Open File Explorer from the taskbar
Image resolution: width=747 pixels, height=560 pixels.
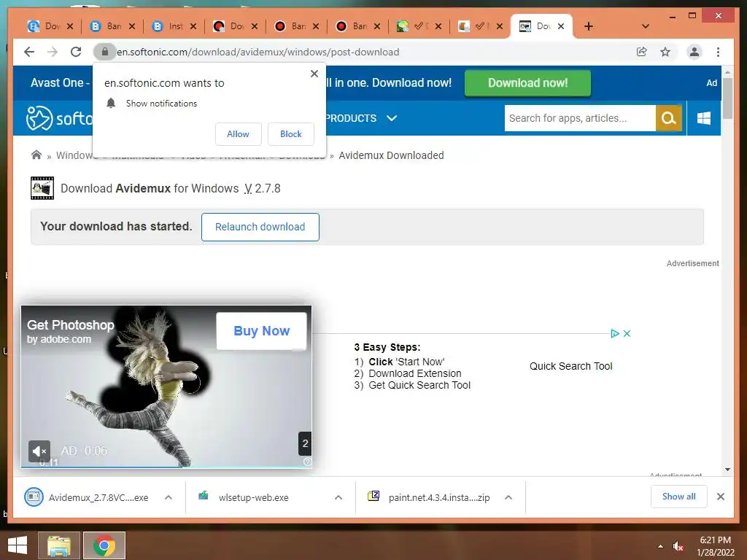59,545
